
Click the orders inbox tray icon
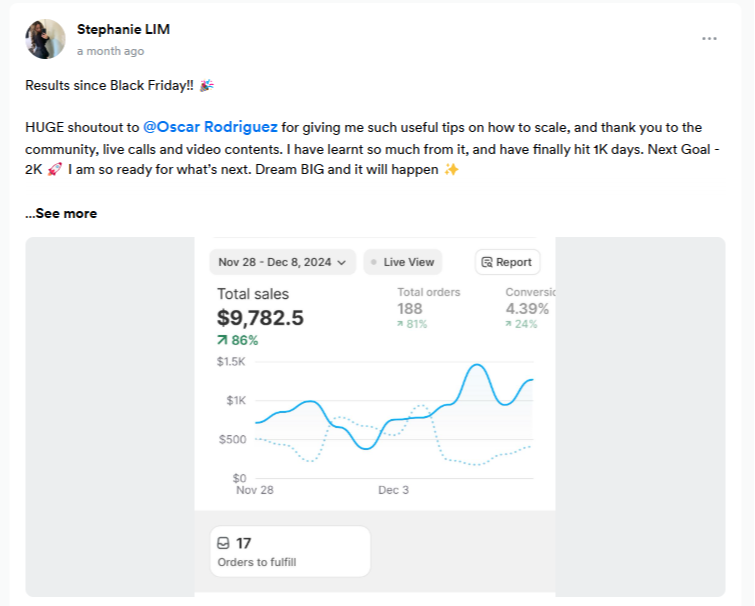click(223, 543)
